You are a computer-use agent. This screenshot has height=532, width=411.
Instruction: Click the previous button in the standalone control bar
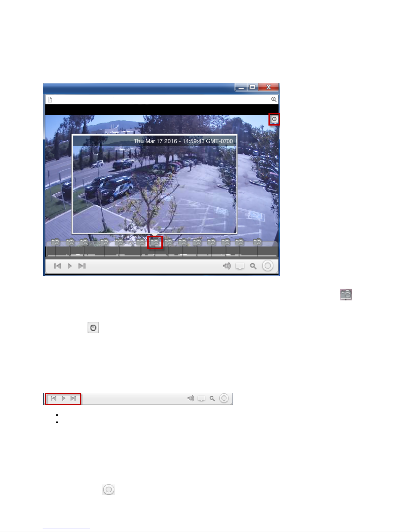tap(53, 398)
